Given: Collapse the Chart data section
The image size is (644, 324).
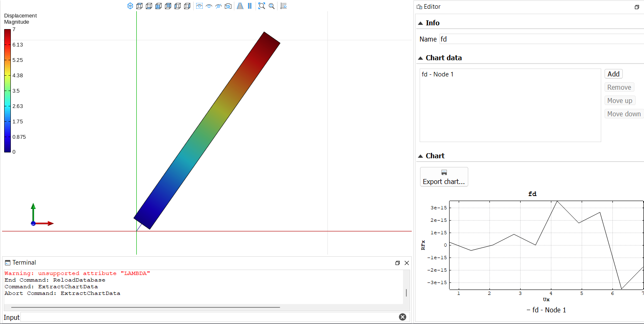Looking at the screenshot, I should click(420, 58).
